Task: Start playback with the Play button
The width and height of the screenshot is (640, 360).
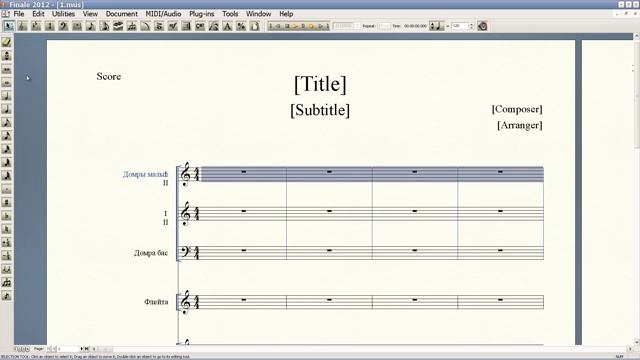Action: [x=295, y=26]
